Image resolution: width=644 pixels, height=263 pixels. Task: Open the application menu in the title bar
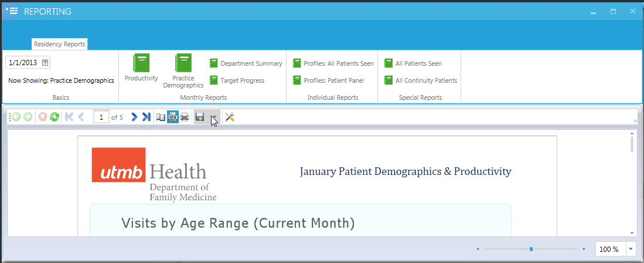pos(11,11)
